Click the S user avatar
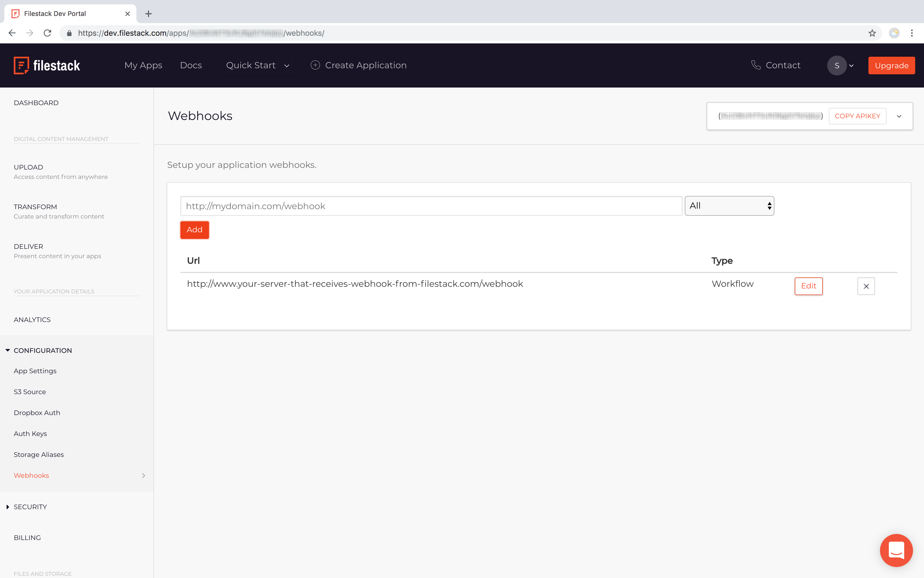Image resolution: width=924 pixels, height=578 pixels. click(837, 66)
